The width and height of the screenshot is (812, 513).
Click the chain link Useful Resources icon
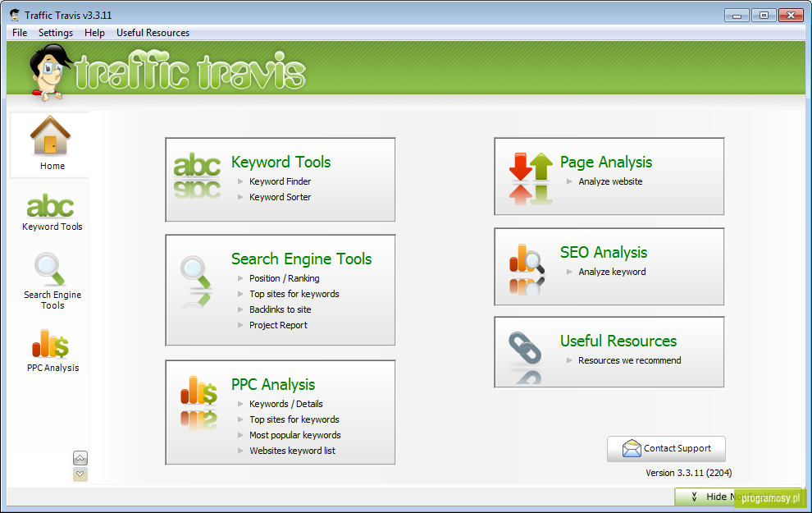coord(525,356)
